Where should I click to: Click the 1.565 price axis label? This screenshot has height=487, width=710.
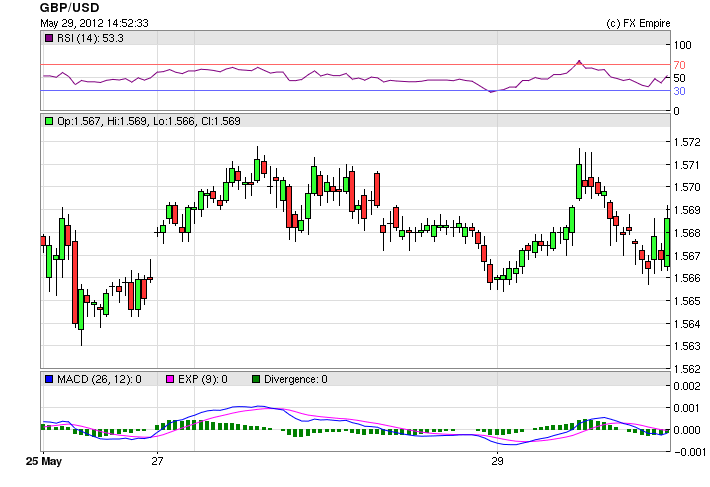pos(687,301)
